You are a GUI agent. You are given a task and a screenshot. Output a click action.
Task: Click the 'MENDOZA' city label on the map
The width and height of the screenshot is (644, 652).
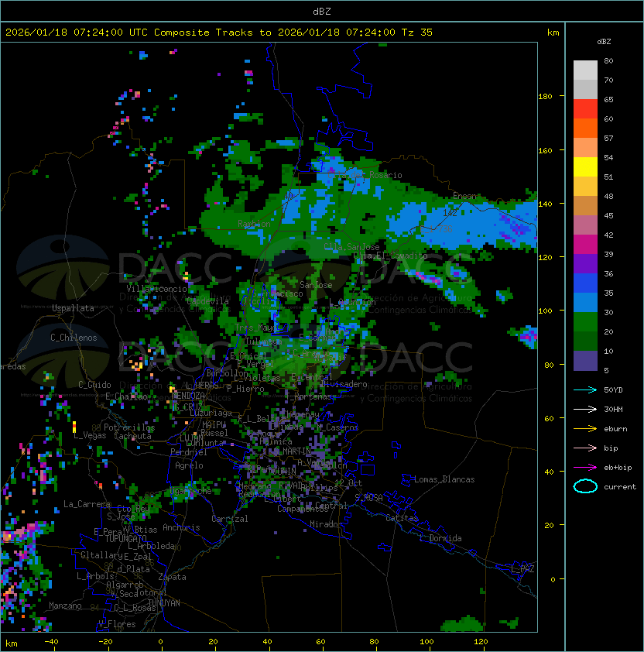coord(189,395)
